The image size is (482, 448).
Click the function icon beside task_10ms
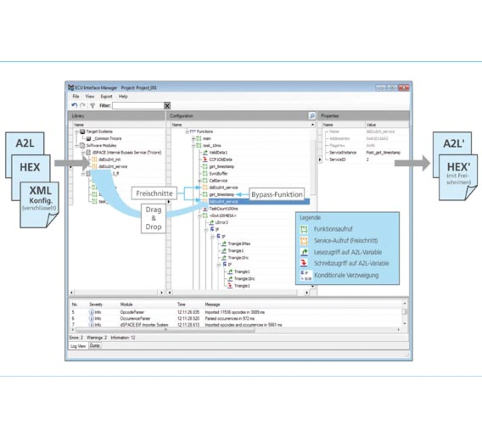[199, 145]
